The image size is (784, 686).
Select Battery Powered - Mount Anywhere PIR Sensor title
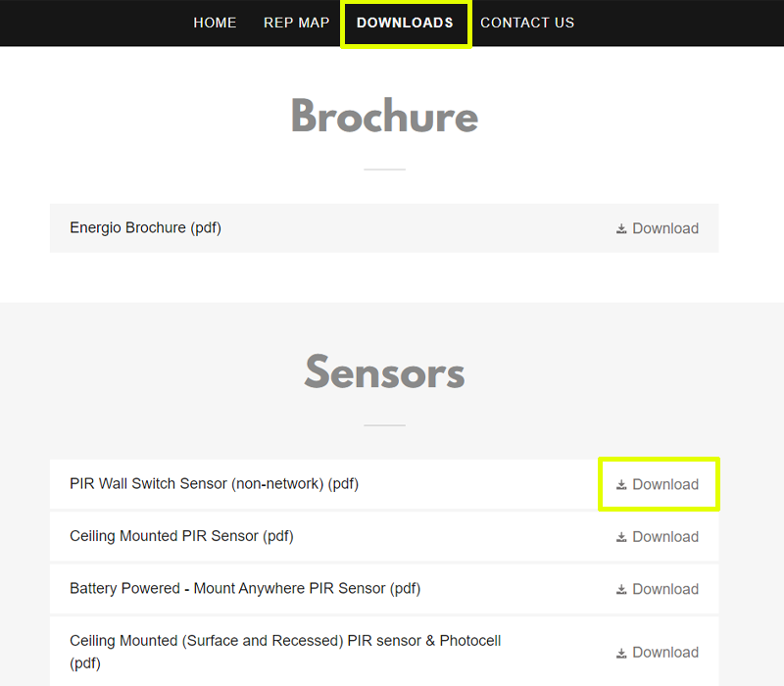pos(244,589)
